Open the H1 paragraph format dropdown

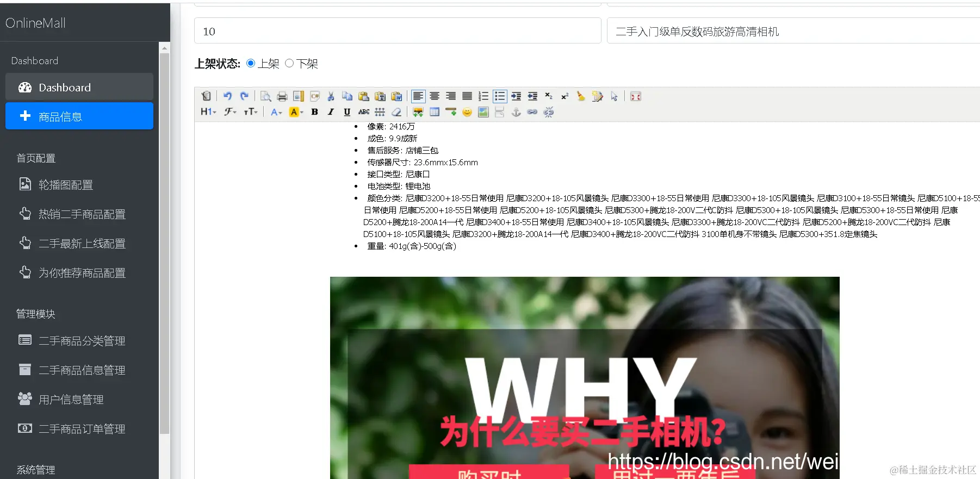tap(208, 112)
